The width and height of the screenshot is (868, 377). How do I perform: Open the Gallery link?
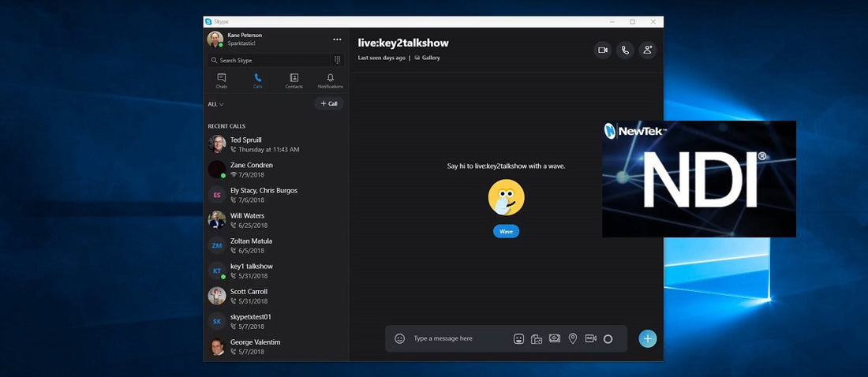tap(428, 58)
